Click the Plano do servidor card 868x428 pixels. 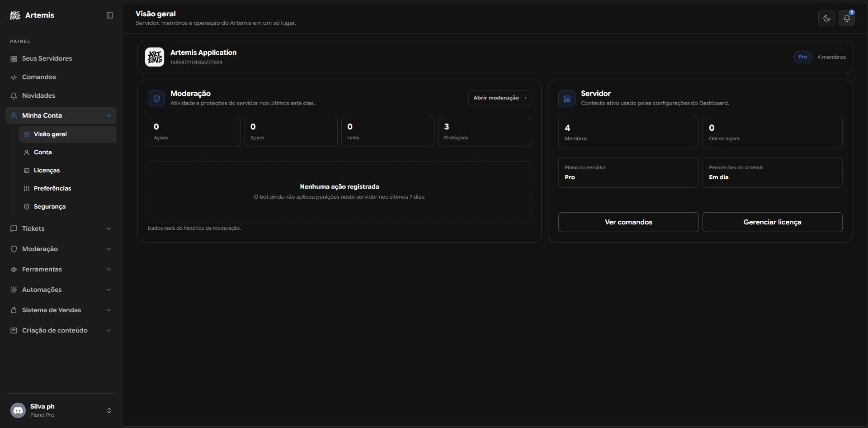pos(628,172)
